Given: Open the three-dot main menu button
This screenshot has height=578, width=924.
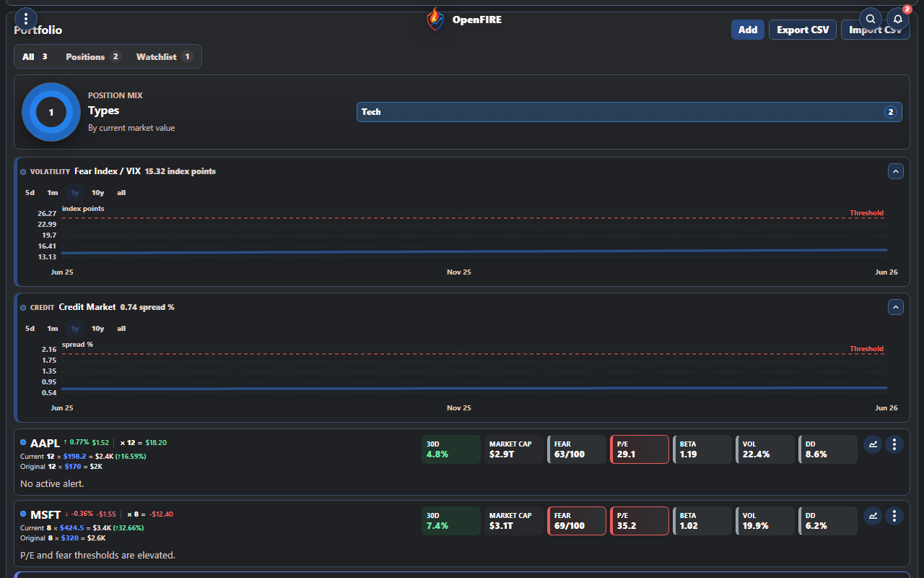Looking at the screenshot, I should [x=26, y=19].
